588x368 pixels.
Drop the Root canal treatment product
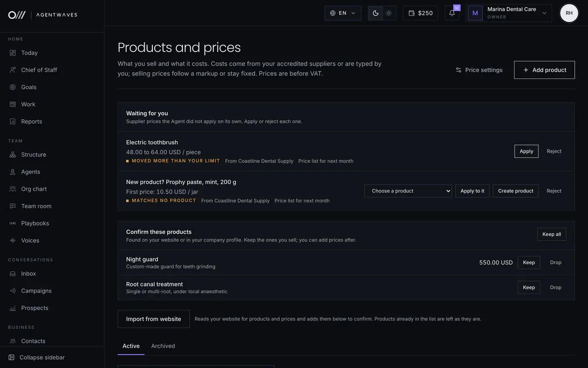pos(556,288)
